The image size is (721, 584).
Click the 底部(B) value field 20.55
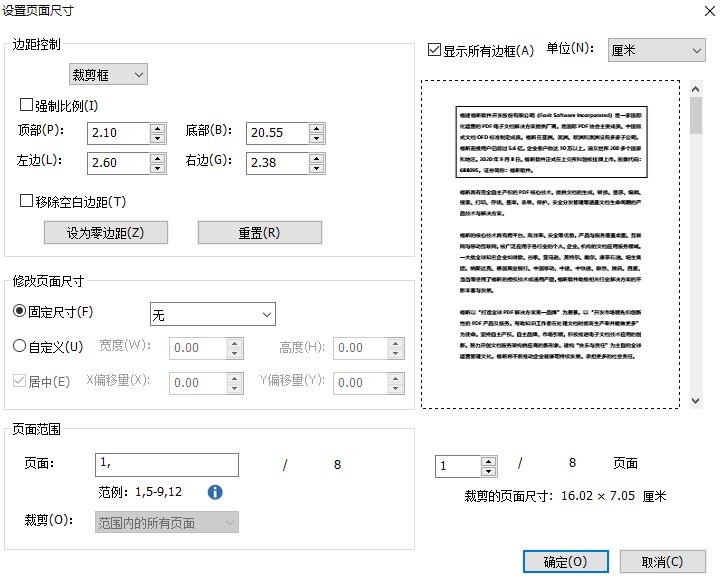click(x=278, y=133)
